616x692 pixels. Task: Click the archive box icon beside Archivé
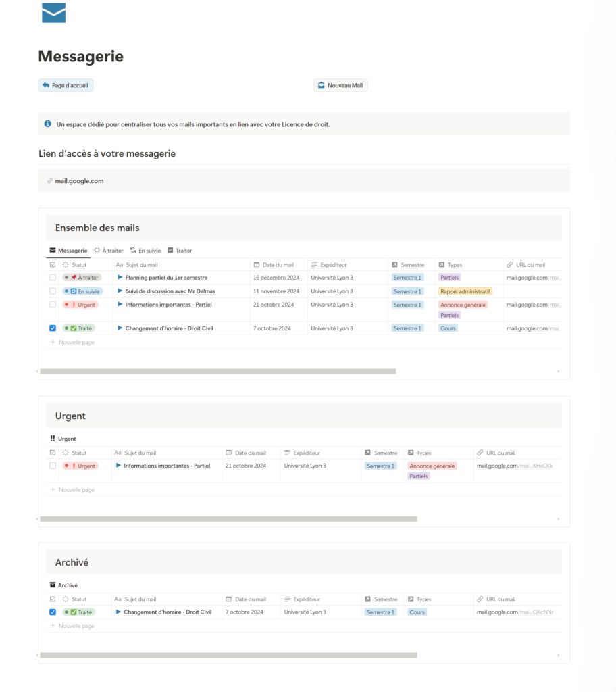53,585
